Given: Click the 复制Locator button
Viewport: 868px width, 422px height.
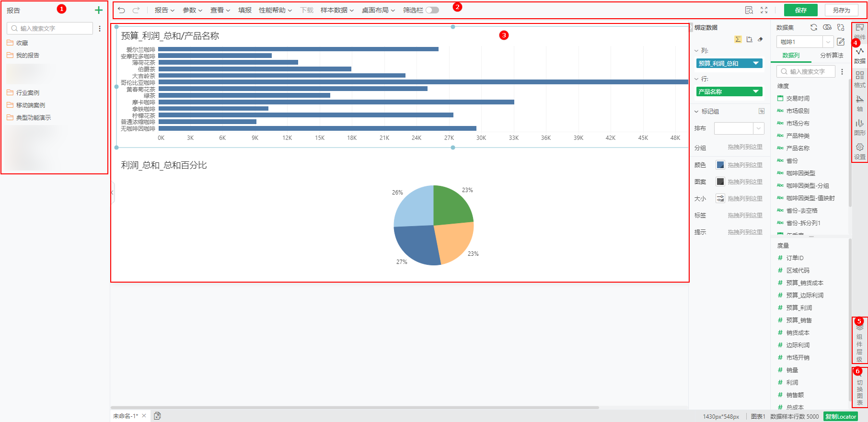Looking at the screenshot, I should pos(841,416).
